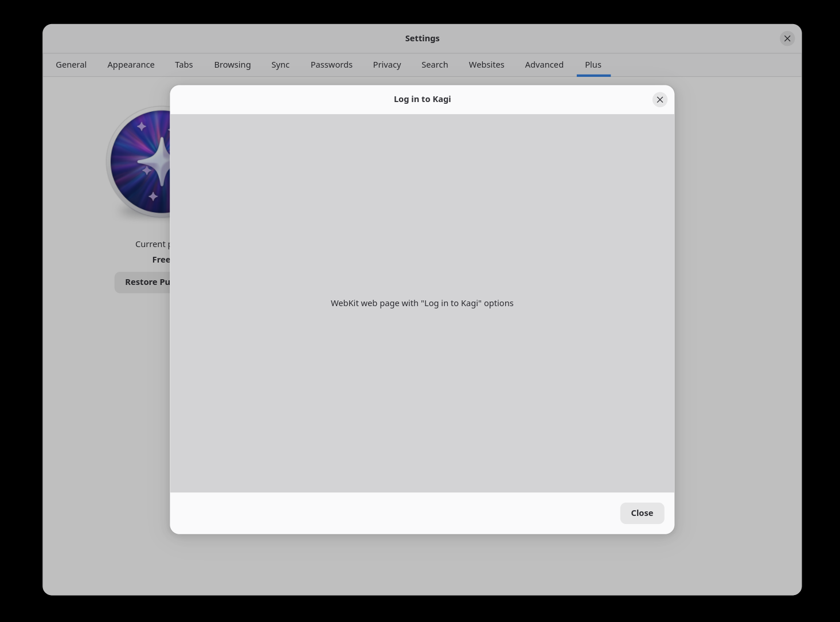
Task: Click the Log in to Kagi title
Action: coord(422,99)
